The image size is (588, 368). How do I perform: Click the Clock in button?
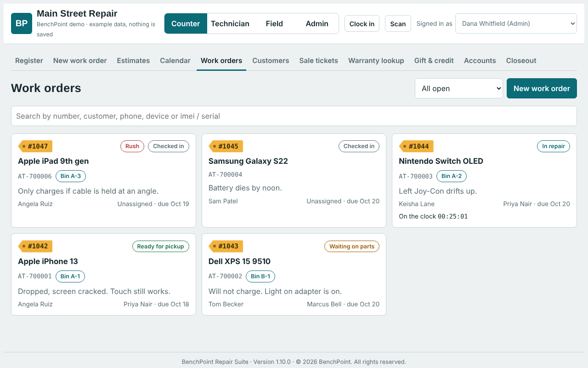pyautogui.click(x=362, y=23)
